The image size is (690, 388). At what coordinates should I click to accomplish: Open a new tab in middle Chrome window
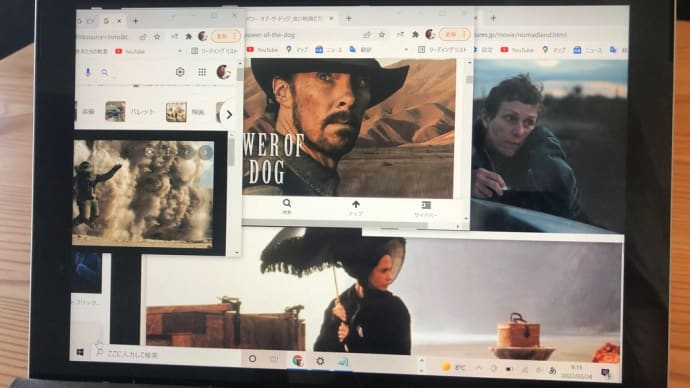click(349, 18)
